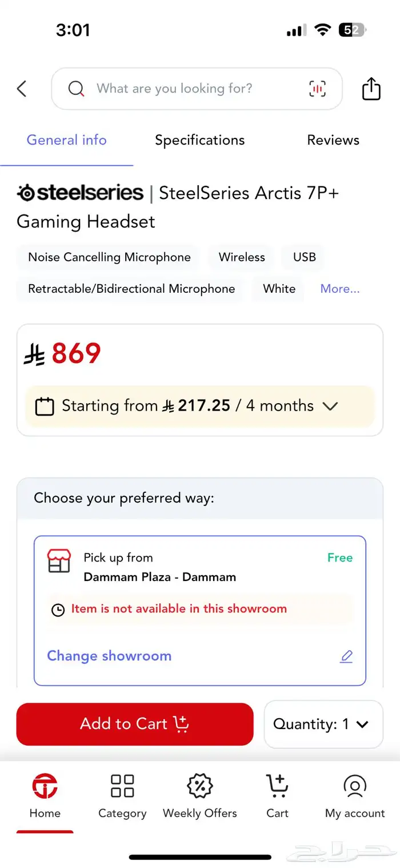Viewport: 400px width, 868px height.
Task: Tap the back arrow icon
Action: point(22,89)
